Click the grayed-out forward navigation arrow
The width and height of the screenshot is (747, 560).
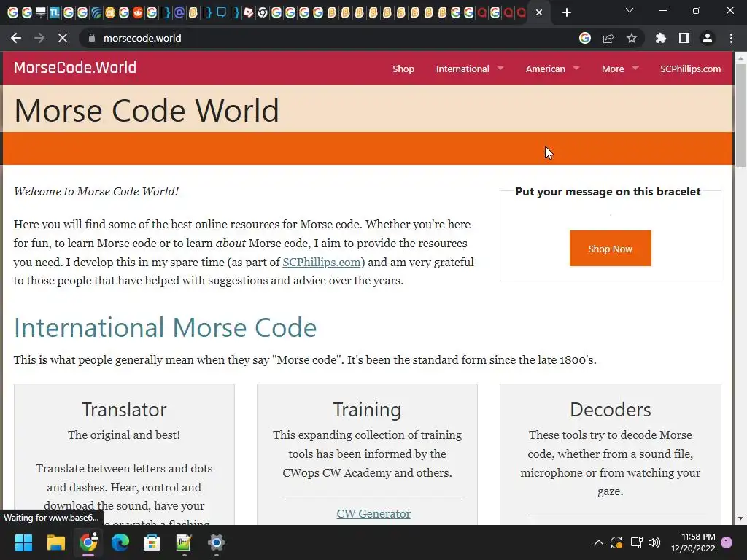click(x=39, y=38)
